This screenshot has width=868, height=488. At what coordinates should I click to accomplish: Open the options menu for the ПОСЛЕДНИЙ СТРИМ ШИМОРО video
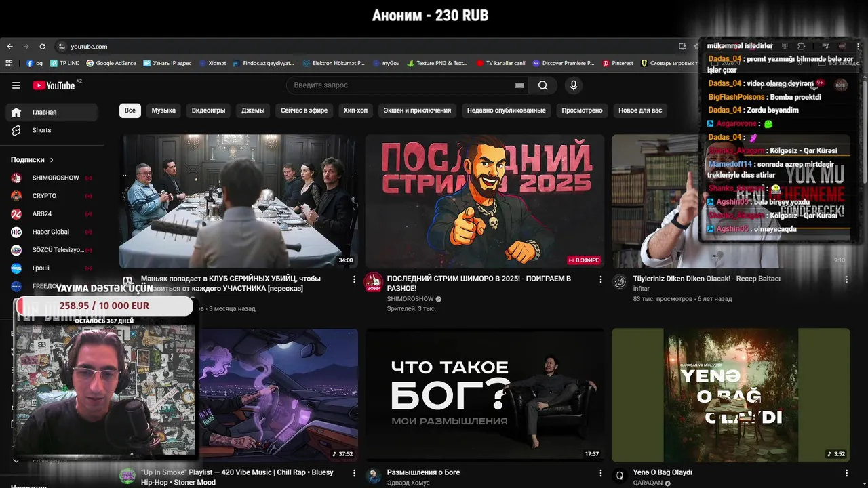click(600, 279)
